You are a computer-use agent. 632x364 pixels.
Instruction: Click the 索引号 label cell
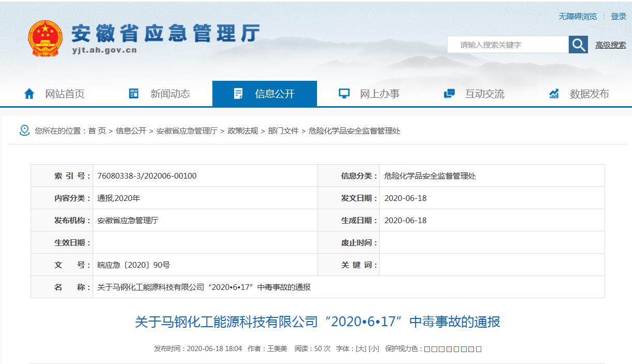pos(62,176)
